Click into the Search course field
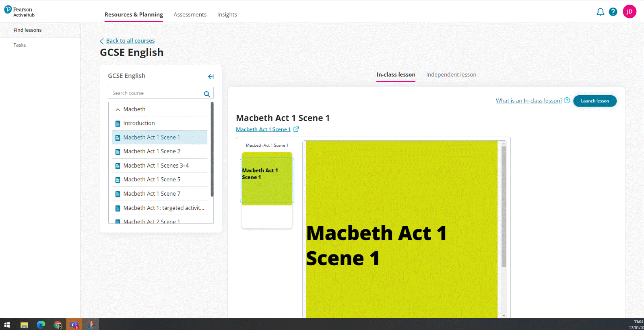Screen dimensions: 644x330 pos(155,93)
